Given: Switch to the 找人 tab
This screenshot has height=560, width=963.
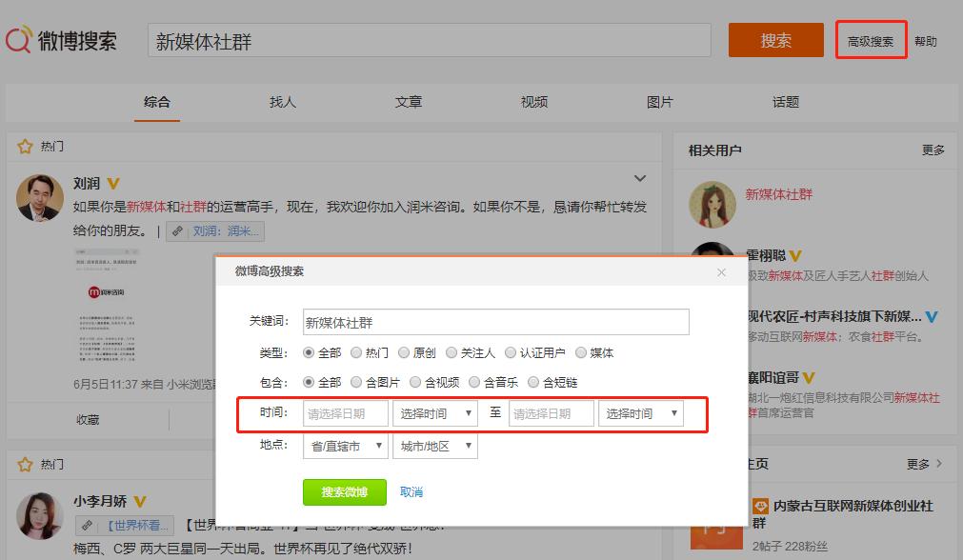Looking at the screenshot, I should 282,102.
